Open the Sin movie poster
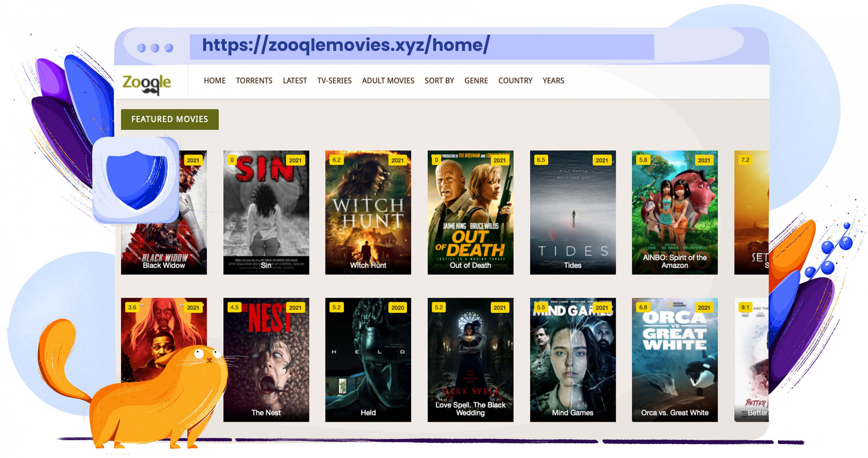 tap(266, 213)
